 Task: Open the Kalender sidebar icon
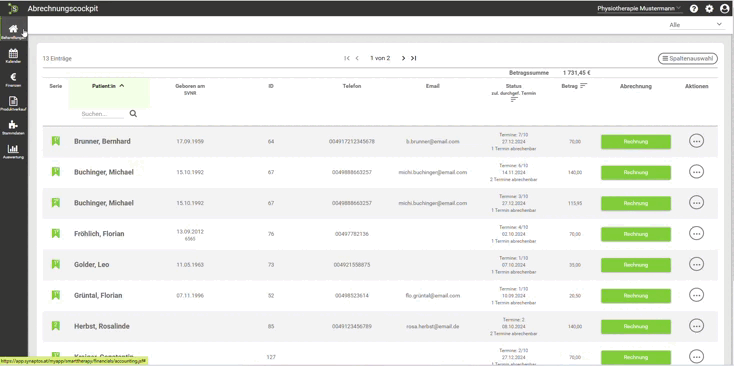point(13,54)
